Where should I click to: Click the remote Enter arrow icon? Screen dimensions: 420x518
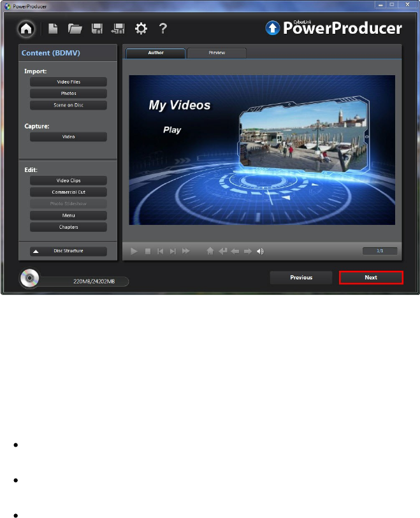222,252
